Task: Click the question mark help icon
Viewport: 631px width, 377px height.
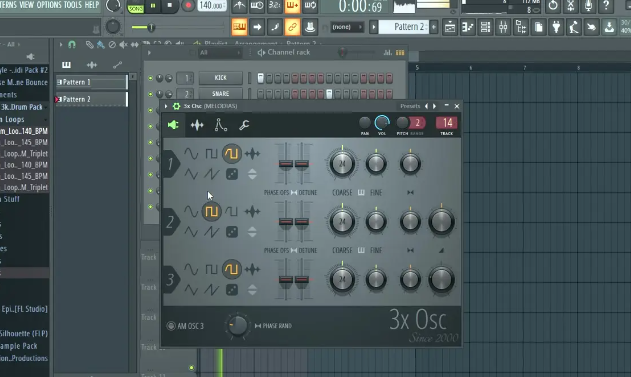Action: (606, 6)
